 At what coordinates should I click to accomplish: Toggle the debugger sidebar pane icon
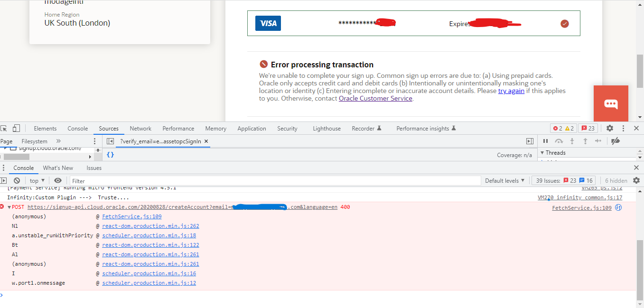(530, 141)
